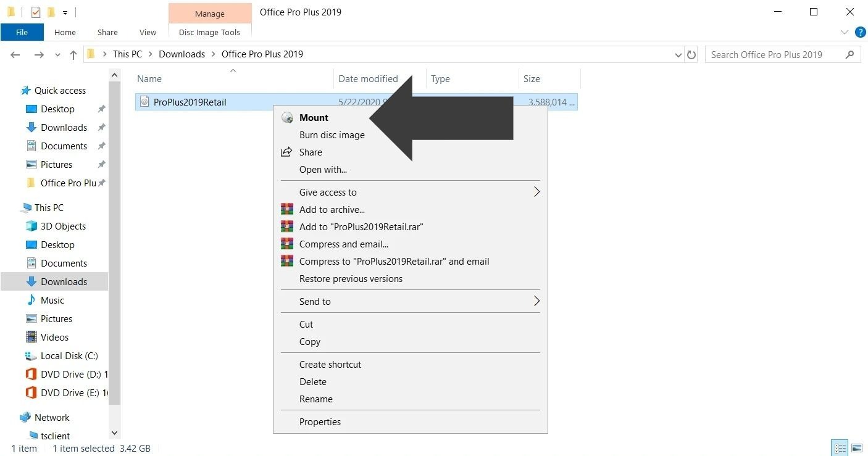Switch to the Large icons view in the status bar
Screen dimensions: 868x456
(857, 448)
